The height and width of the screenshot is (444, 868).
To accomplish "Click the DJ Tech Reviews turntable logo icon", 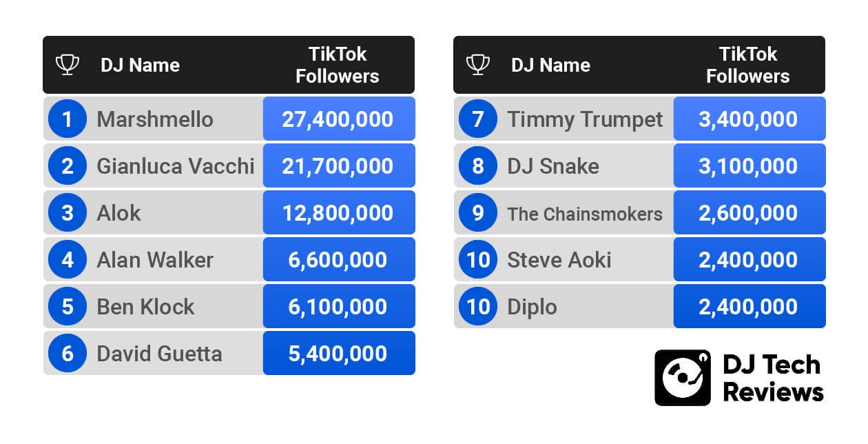I will pos(682,377).
